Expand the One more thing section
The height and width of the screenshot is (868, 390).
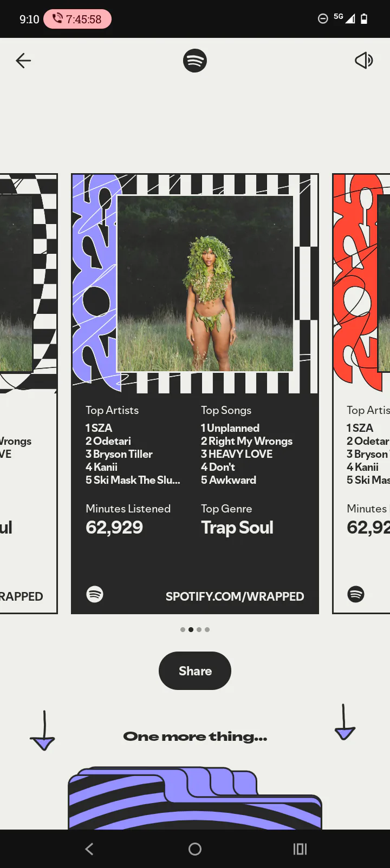tap(195, 737)
